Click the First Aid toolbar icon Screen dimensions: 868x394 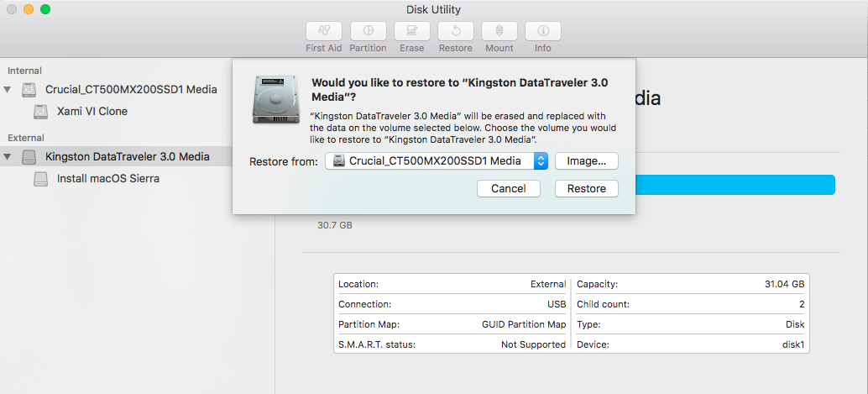point(323,30)
